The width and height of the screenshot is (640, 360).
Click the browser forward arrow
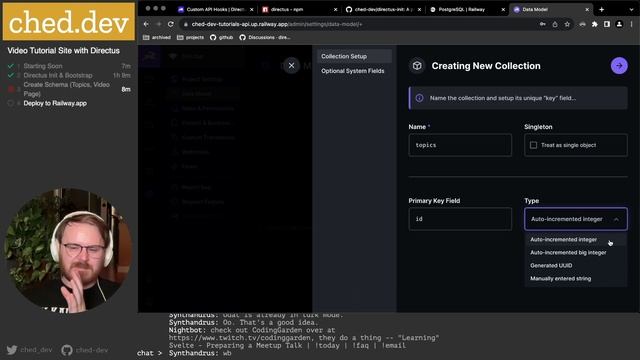tap(158, 24)
